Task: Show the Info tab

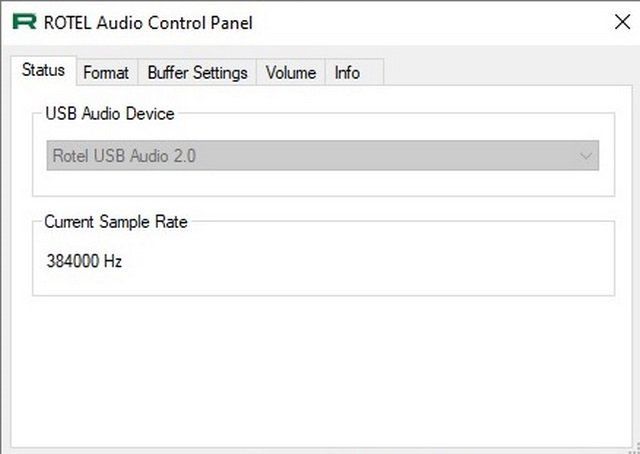Action: (x=347, y=73)
